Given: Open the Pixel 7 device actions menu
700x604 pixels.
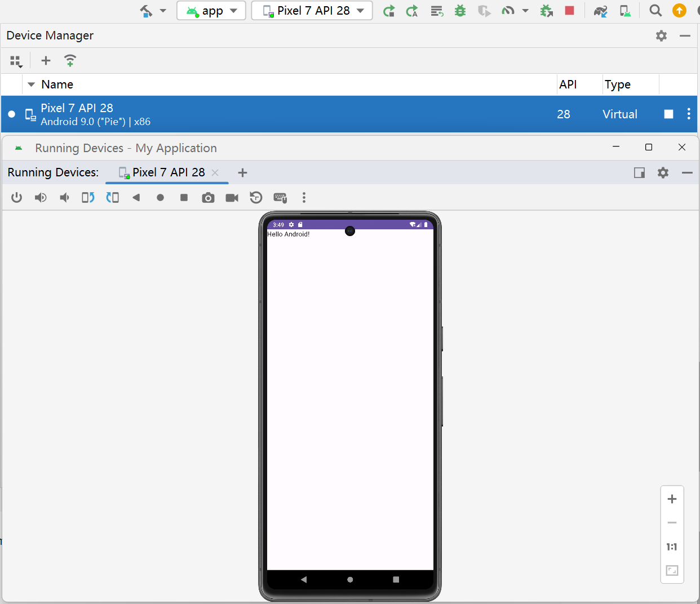Looking at the screenshot, I should [x=689, y=114].
